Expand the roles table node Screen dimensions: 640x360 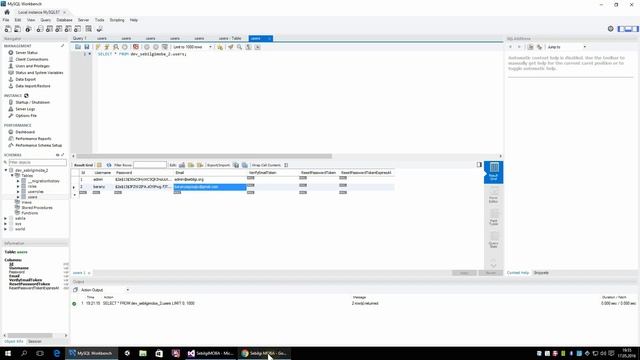tap(18, 186)
